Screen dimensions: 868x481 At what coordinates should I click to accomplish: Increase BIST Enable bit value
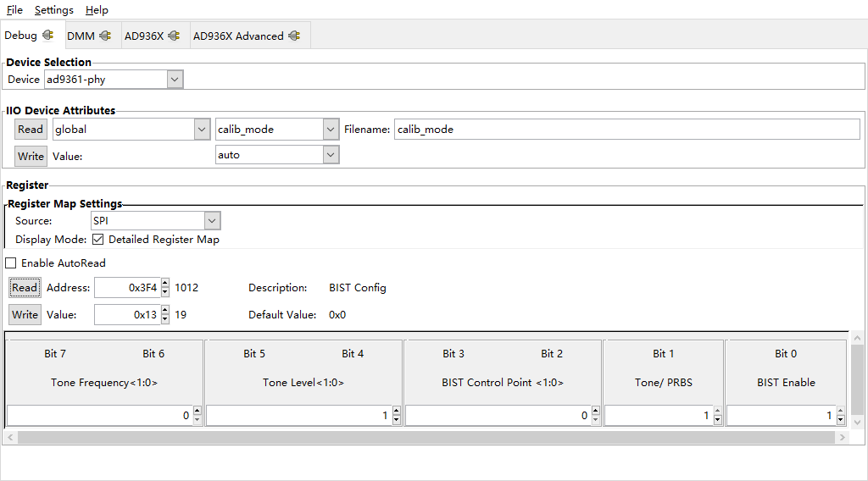coord(840,411)
